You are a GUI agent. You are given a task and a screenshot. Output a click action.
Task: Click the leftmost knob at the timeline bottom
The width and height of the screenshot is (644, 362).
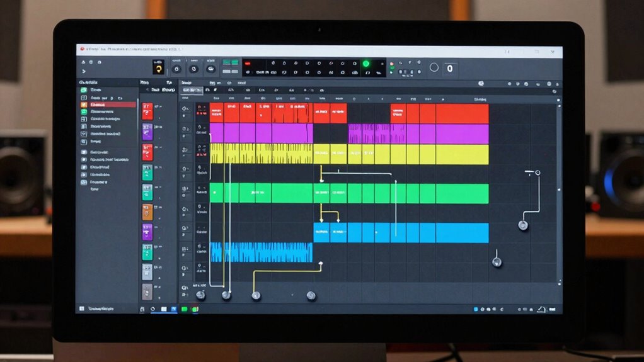pyautogui.click(x=200, y=295)
